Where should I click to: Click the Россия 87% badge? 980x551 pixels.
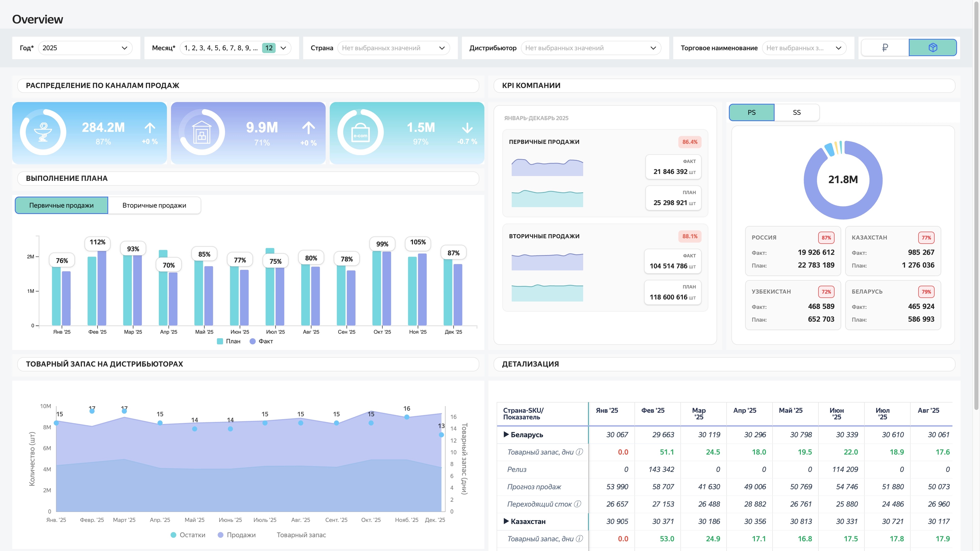(826, 238)
